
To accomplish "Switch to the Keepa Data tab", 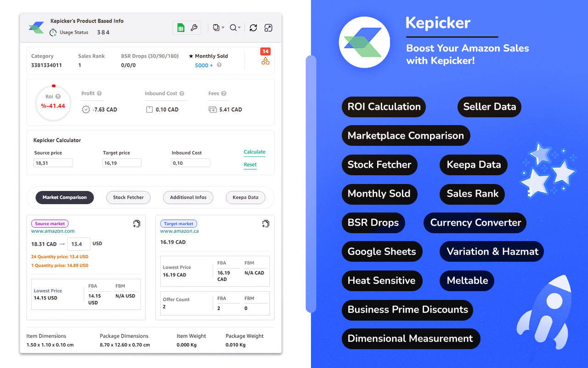I will click(x=245, y=197).
